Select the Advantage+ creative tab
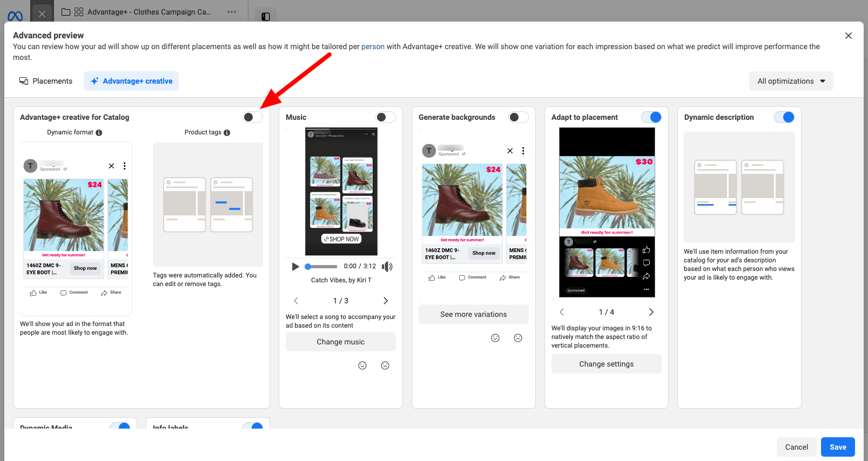The height and width of the screenshot is (461, 868). [131, 81]
